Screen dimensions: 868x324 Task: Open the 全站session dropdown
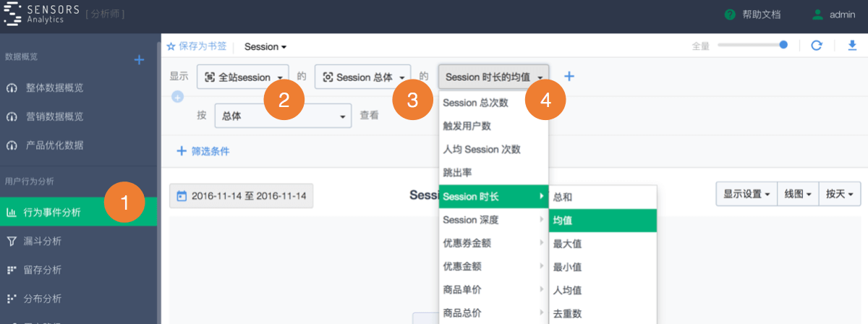point(244,77)
